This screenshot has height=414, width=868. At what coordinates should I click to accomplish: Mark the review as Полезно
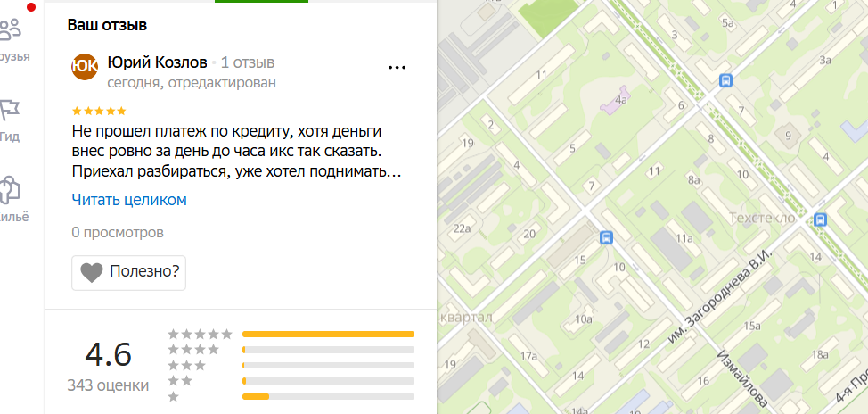tap(128, 273)
